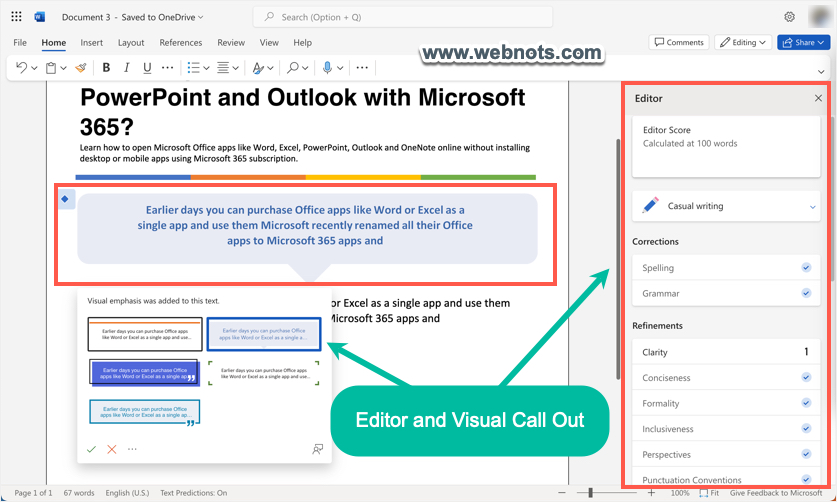837x502 pixels.
Task: Toggle the Grammar correction check
Action: click(806, 294)
